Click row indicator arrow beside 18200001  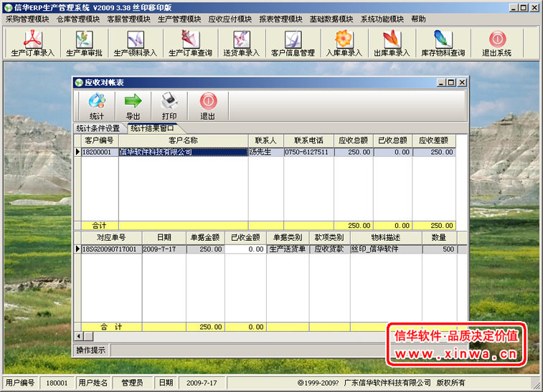point(78,152)
